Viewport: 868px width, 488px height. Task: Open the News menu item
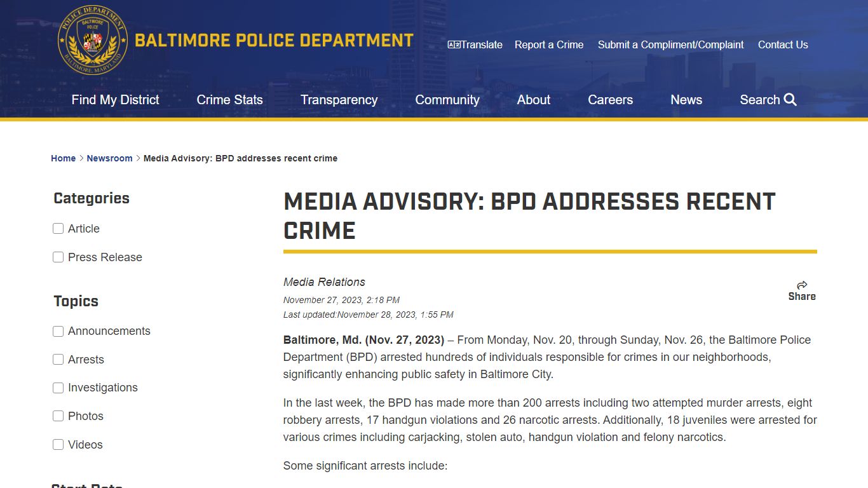point(686,100)
